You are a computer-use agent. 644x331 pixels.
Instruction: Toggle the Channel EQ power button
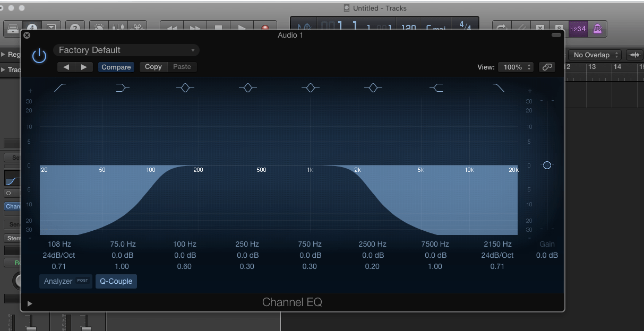(x=39, y=56)
